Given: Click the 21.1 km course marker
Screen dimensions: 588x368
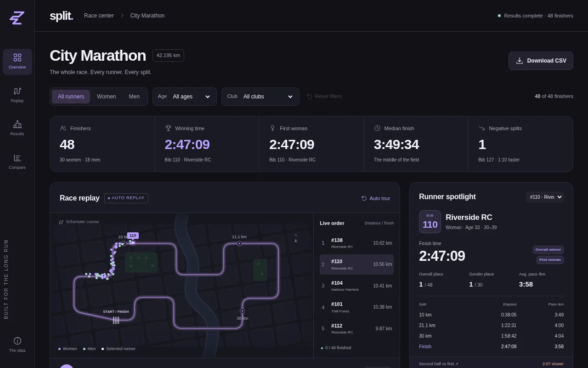Looking at the screenshot, I should pyautogui.click(x=239, y=243).
